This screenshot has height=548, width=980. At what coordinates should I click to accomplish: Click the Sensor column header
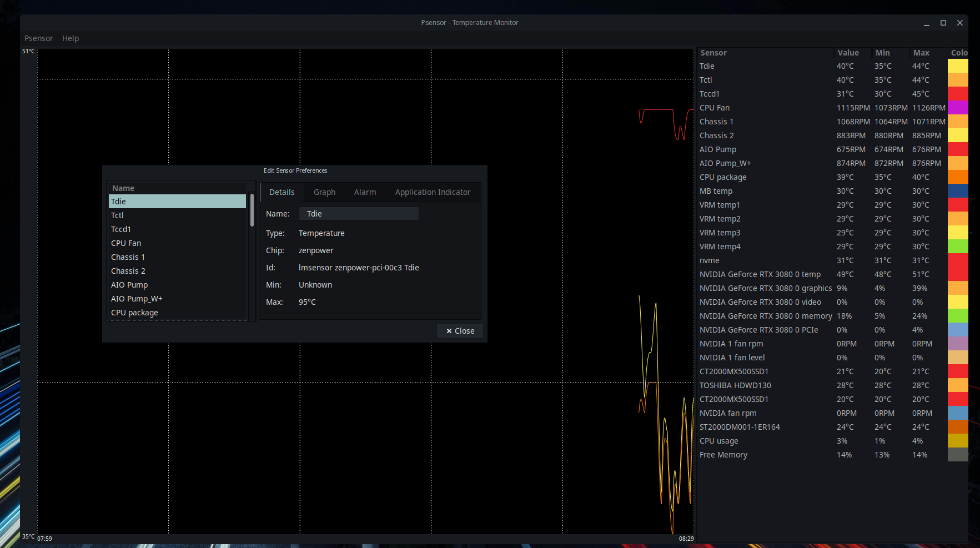(x=766, y=53)
